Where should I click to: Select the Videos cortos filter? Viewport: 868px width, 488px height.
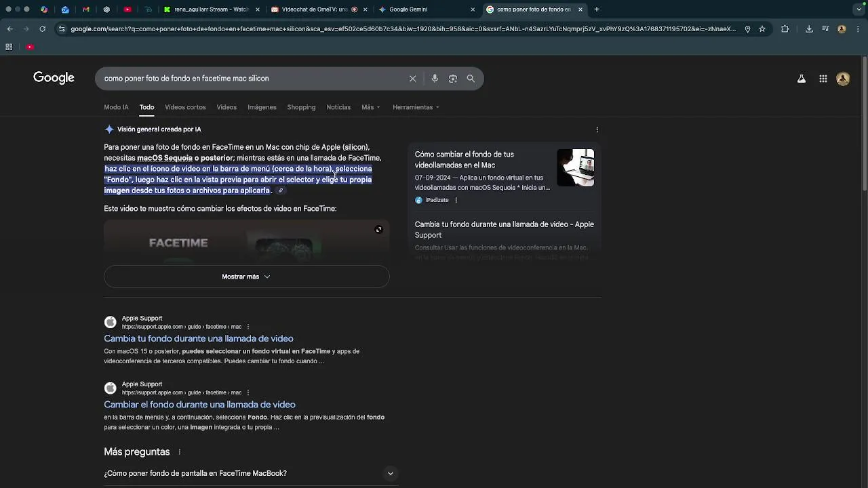tap(185, 107)
